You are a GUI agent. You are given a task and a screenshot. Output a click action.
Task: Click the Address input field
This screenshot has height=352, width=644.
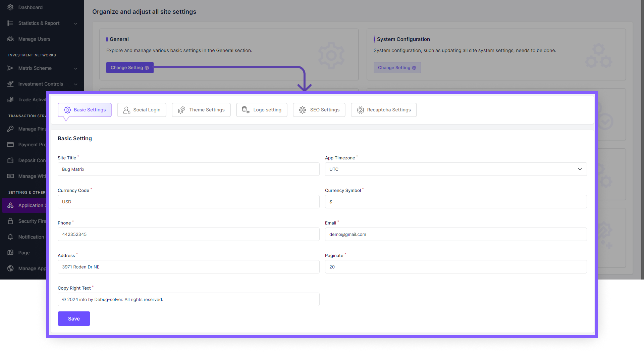189,267
